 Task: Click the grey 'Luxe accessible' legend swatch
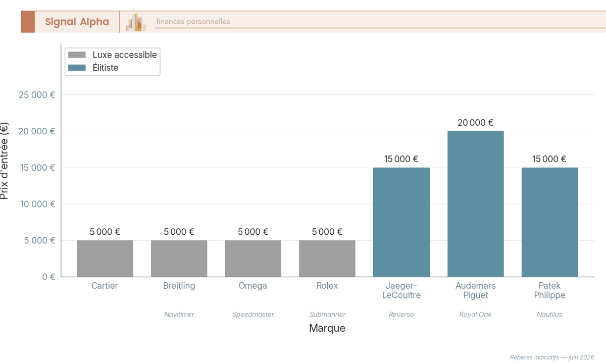[x=77, y=55]
